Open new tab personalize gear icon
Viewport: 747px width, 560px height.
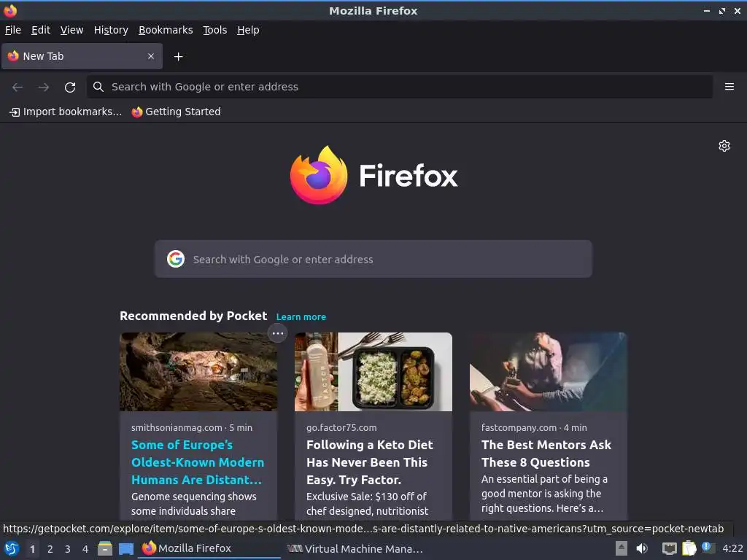tap(724, 146)
